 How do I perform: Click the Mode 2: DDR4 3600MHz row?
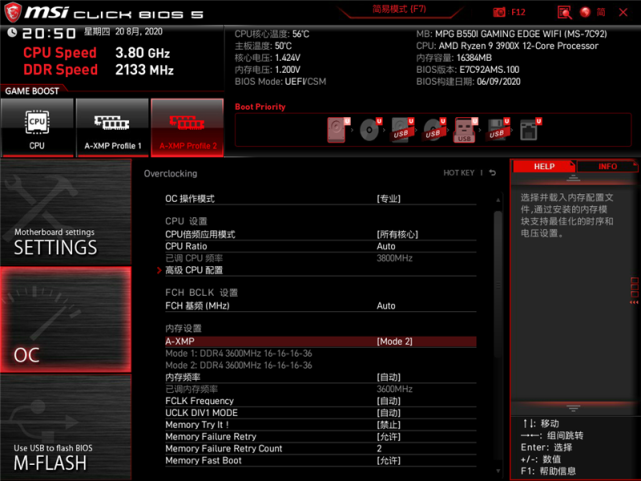tap(239, 365)
